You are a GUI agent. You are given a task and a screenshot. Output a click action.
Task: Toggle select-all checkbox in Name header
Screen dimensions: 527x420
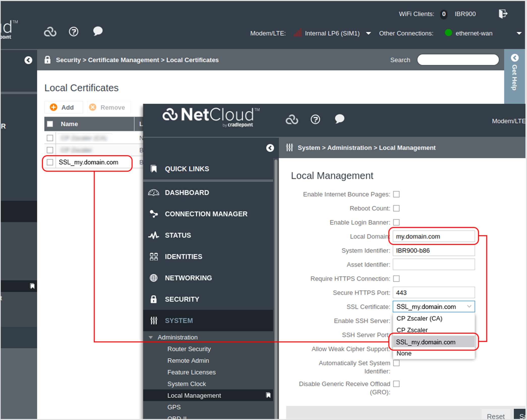click(50, 124)
